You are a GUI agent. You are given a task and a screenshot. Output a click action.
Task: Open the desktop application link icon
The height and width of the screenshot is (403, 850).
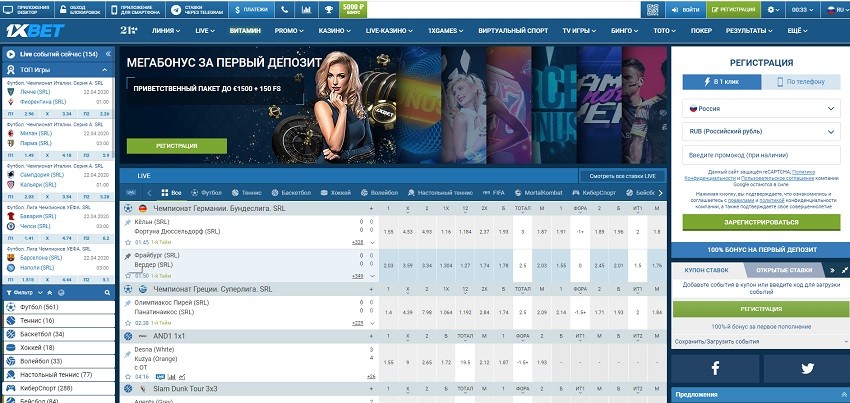tap(8, 9)
